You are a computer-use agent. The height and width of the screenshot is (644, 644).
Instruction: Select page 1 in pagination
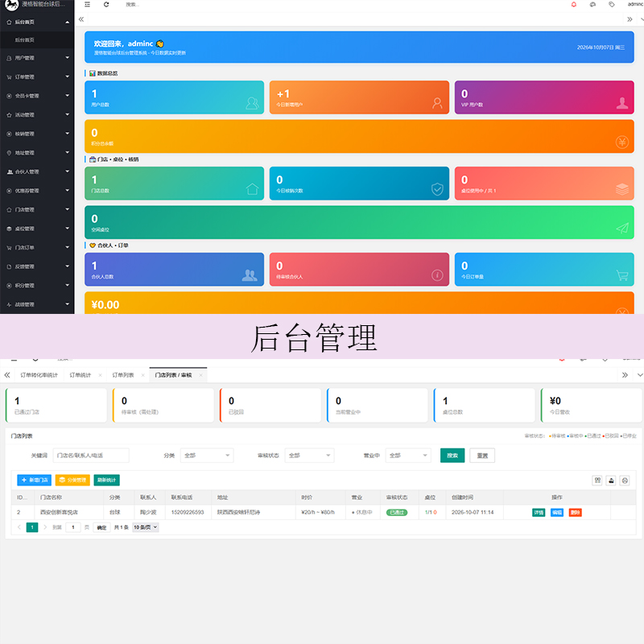tap(32, 527)
